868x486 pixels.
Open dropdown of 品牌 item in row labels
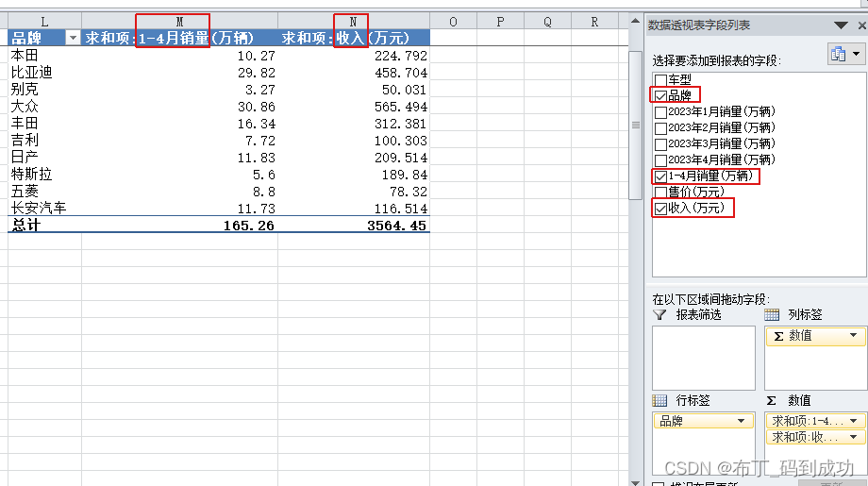tap(741, 421)
